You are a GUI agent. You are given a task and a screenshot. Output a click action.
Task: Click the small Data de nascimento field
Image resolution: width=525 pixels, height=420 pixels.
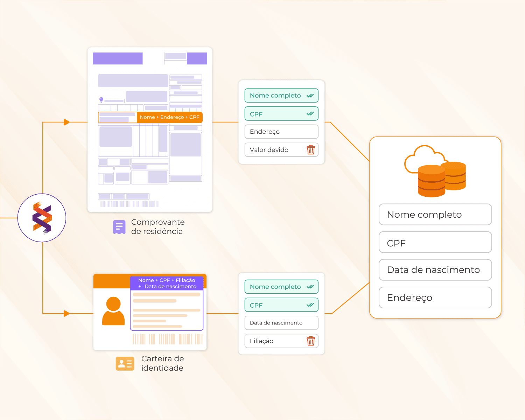coord(281,323)
